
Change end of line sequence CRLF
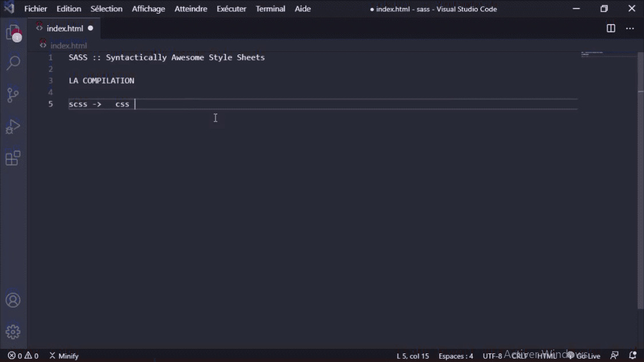click(519, 356)
